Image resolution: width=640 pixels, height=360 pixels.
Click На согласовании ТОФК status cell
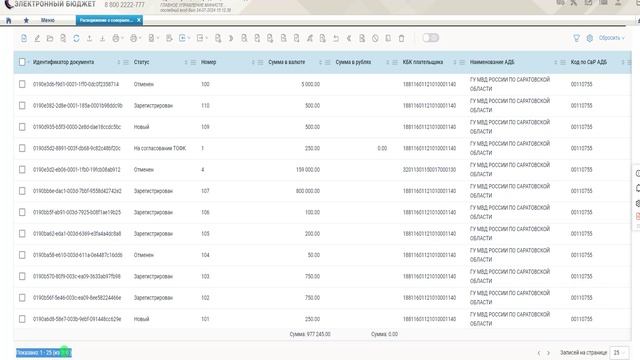(x=160, y=148)
